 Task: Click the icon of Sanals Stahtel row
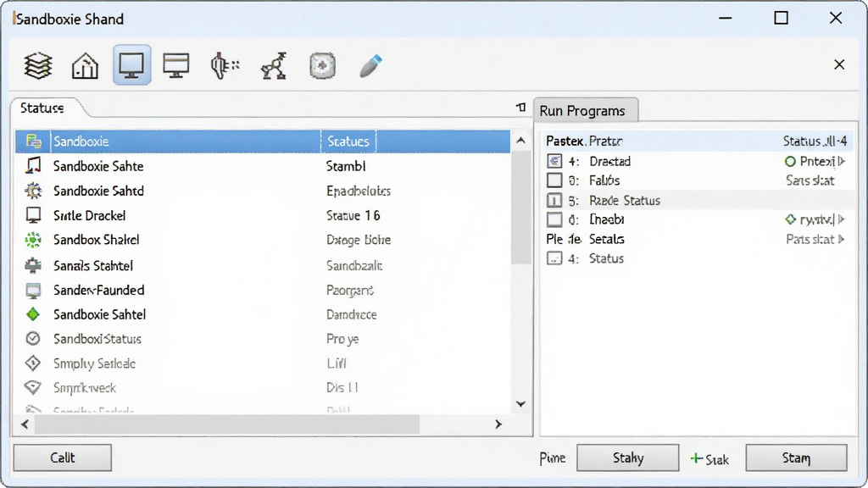33,265
